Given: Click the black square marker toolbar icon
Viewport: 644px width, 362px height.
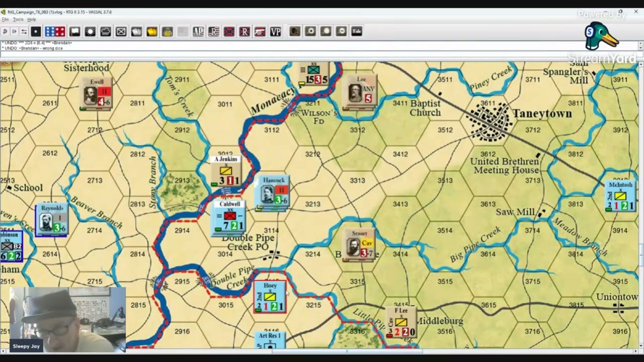Looking at the screenshot, I should (x=36, y=32).
